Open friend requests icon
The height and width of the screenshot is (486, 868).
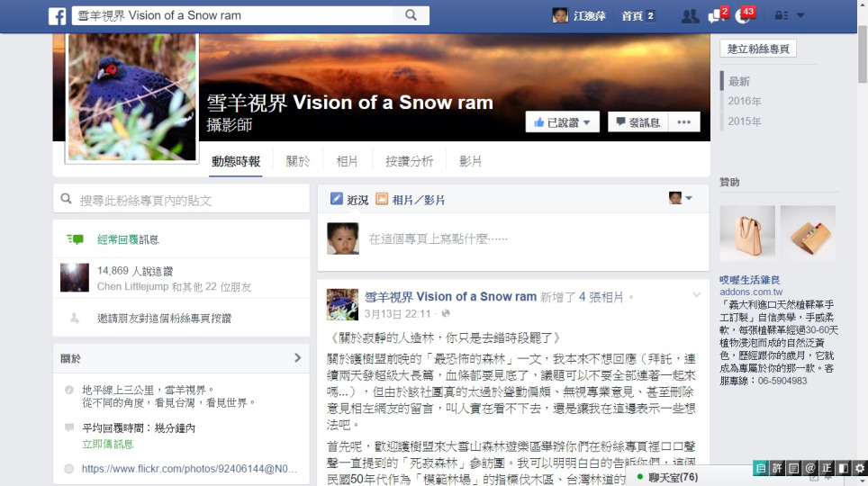pyautogui.click(x=690, y=16)
